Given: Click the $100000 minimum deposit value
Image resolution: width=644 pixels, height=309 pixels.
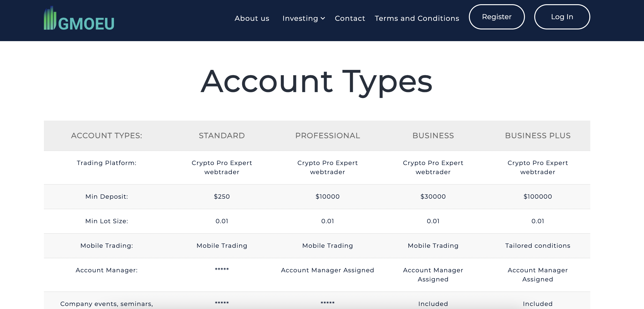Looking at the screenshot, I should tap(538, 196).
